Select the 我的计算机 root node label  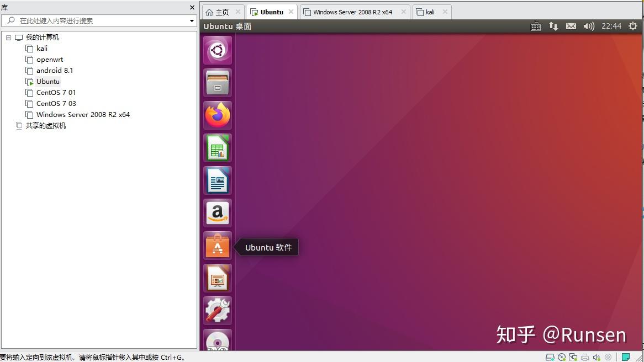click(x=43, y=38)
